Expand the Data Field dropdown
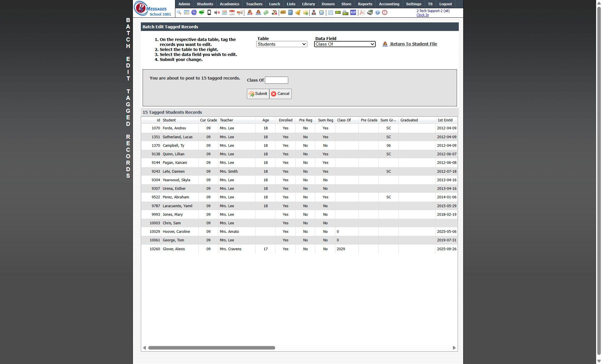602x364 pixels. pyautogui.click(x=344, y=44)
